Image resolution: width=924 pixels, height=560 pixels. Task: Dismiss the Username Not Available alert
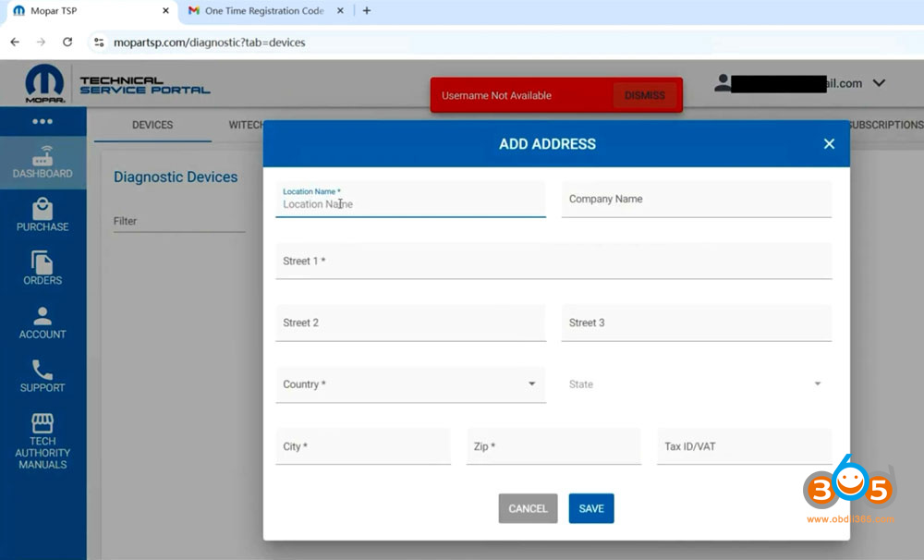[644, 95]
